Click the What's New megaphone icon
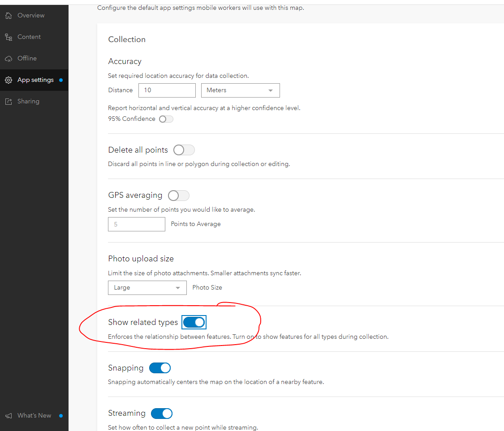 point(8,416)
